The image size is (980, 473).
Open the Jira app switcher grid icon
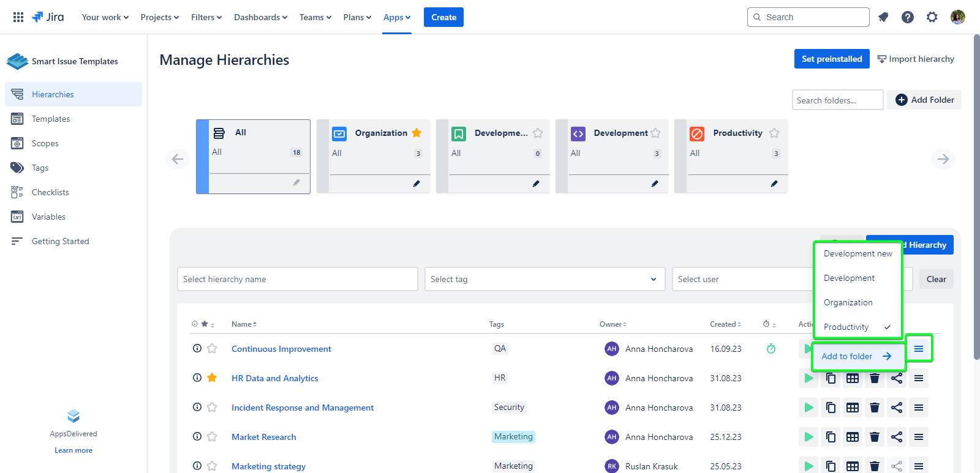click(x=18, y=17)
